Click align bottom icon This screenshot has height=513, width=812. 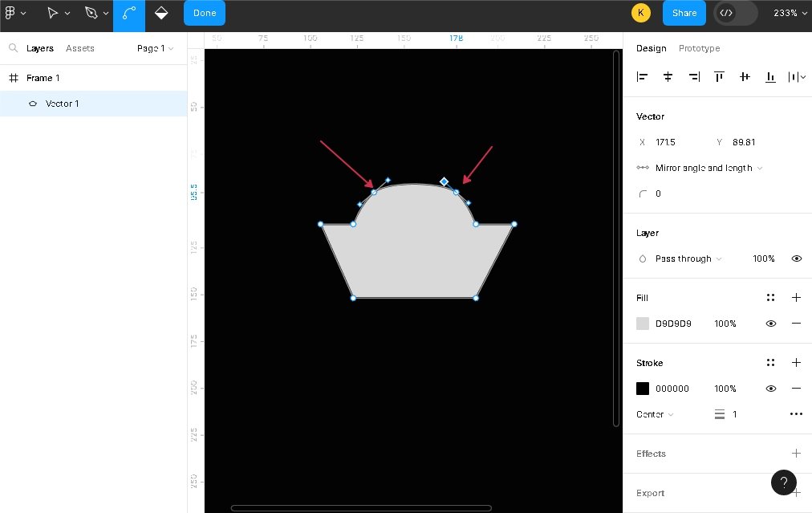click(770, 77)
